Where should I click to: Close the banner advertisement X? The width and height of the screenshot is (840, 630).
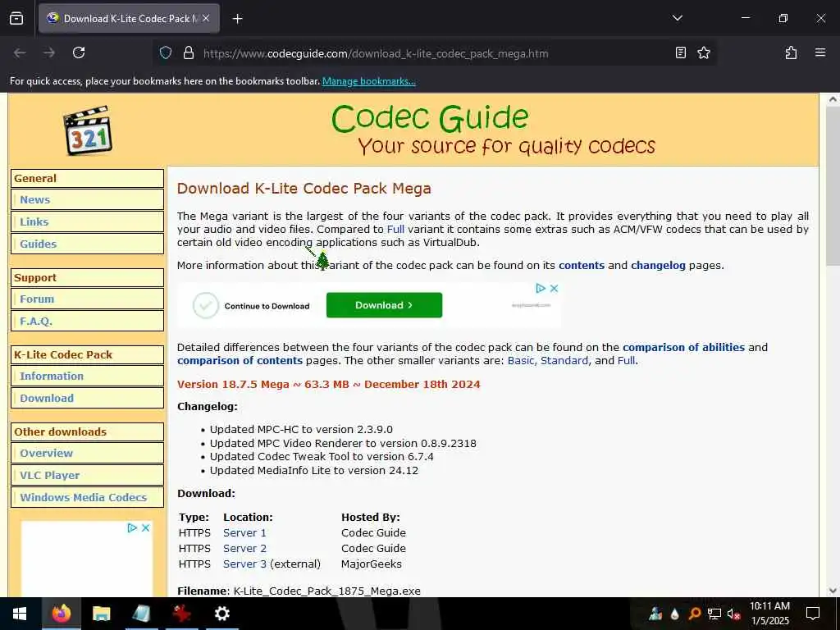pos(554,288)
